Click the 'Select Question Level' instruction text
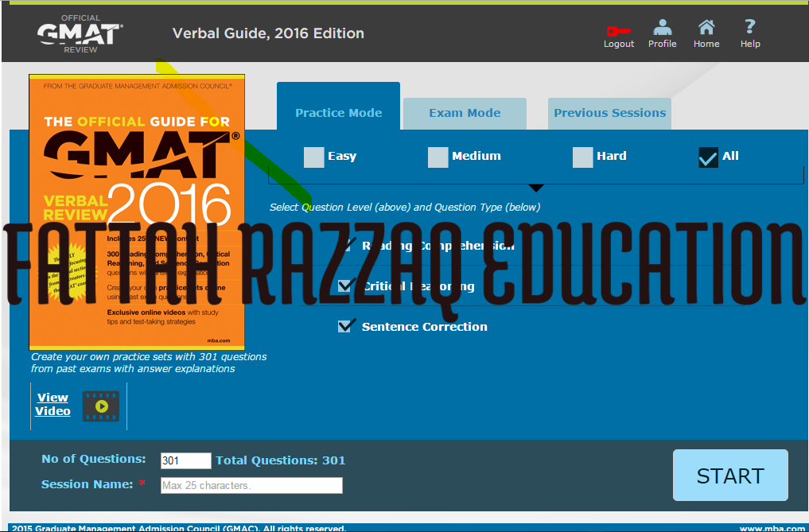Image resolution: width=809 pixels, height=532 pixels. [404, 208]
